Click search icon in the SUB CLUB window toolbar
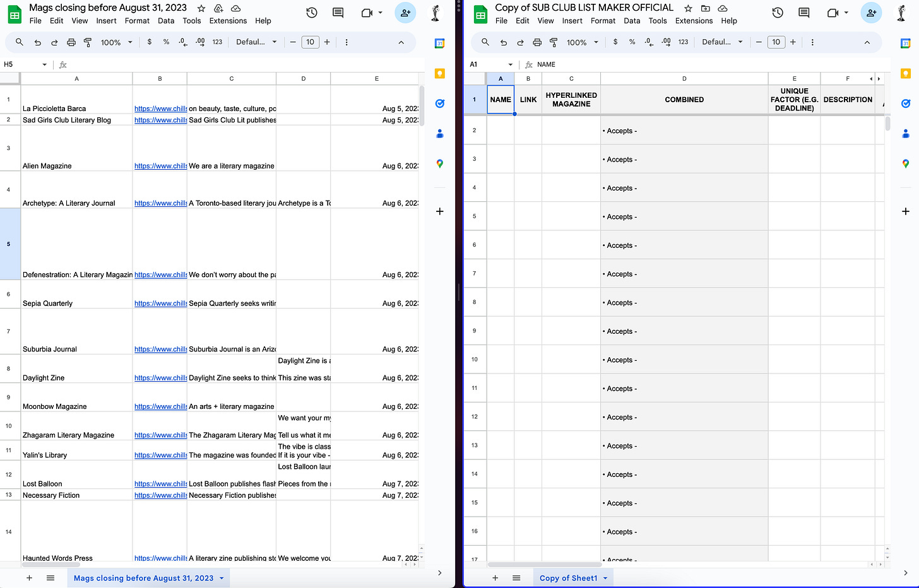Screen dimensions: 919x588 485,42
